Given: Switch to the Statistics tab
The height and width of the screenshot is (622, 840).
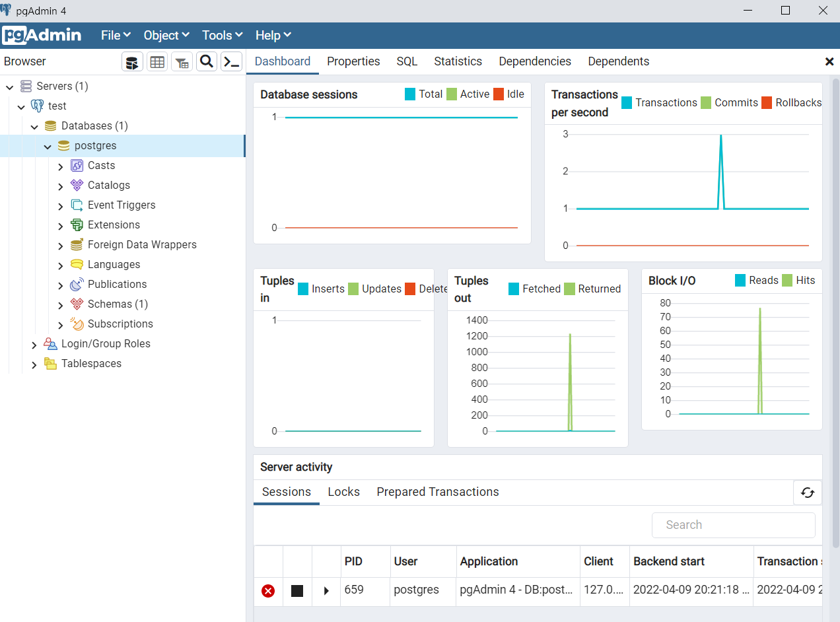Looking at the screenshot, I should pyautogui.click(x=458, y=61).
